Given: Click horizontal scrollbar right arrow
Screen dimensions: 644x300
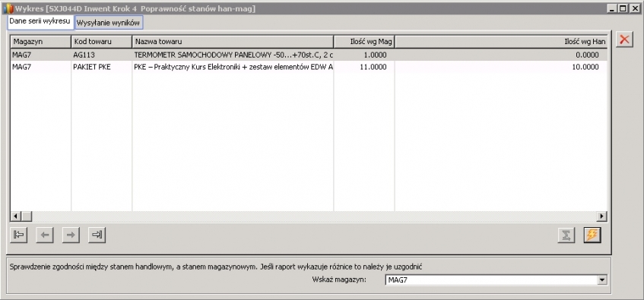Looking at the screenshot, I should [x=602, y=216].
